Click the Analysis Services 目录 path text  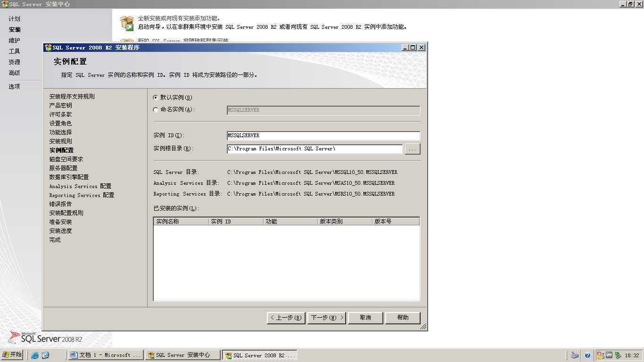(x=311, y=183)
